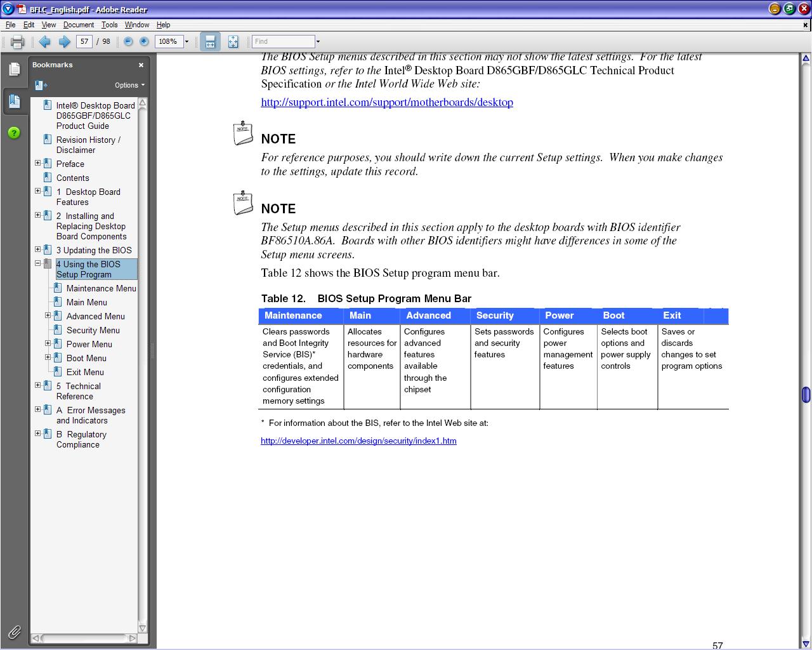Click the Find text field
Screen dimensions: 812x650
283,41
